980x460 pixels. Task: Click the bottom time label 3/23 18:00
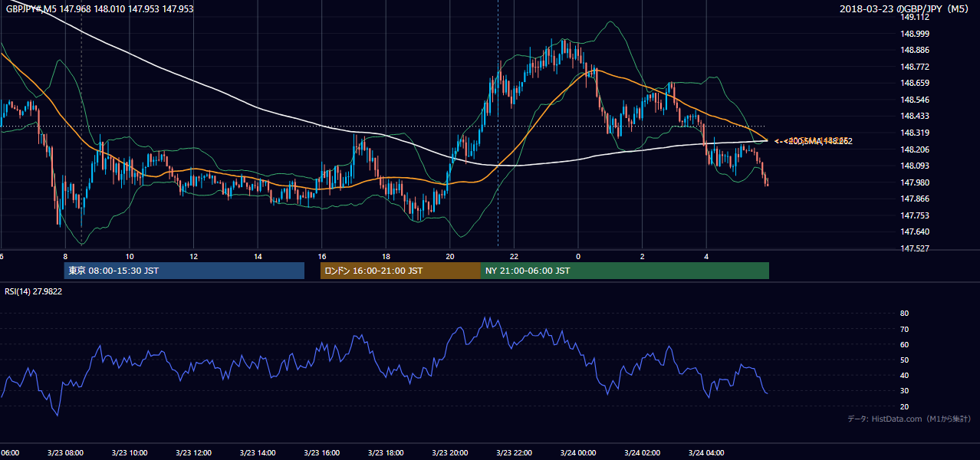386,452
